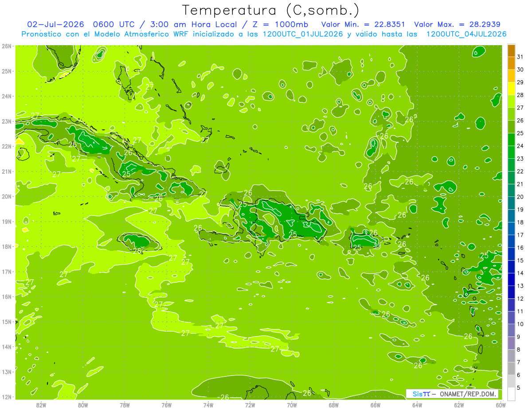Screen dimensions: 532x411
Task: Click the "82W" longitude label
Action: tap(41, 405)
